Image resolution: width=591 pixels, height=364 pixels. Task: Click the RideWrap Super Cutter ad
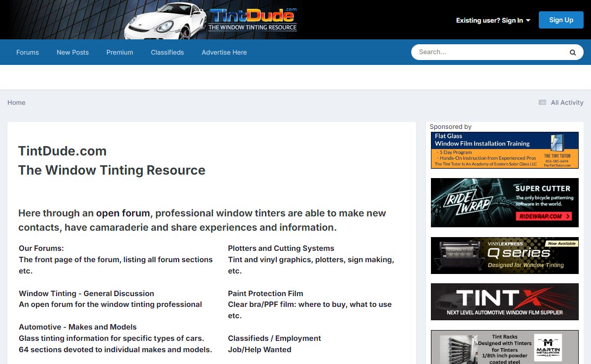(x=505, y=203)
